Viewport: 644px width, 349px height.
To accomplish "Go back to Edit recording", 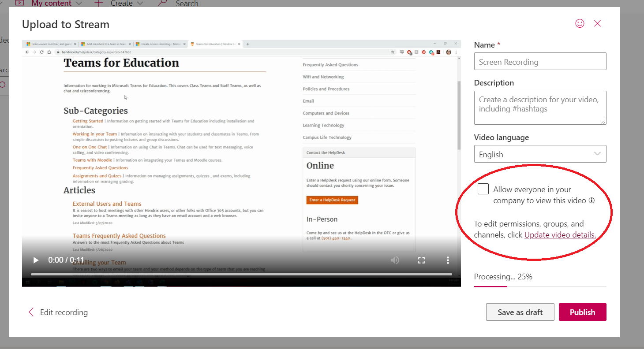I will click(58, 312).
